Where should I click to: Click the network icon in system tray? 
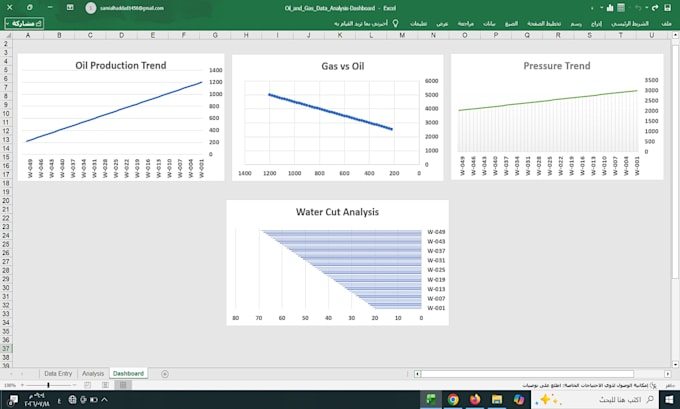72,400
